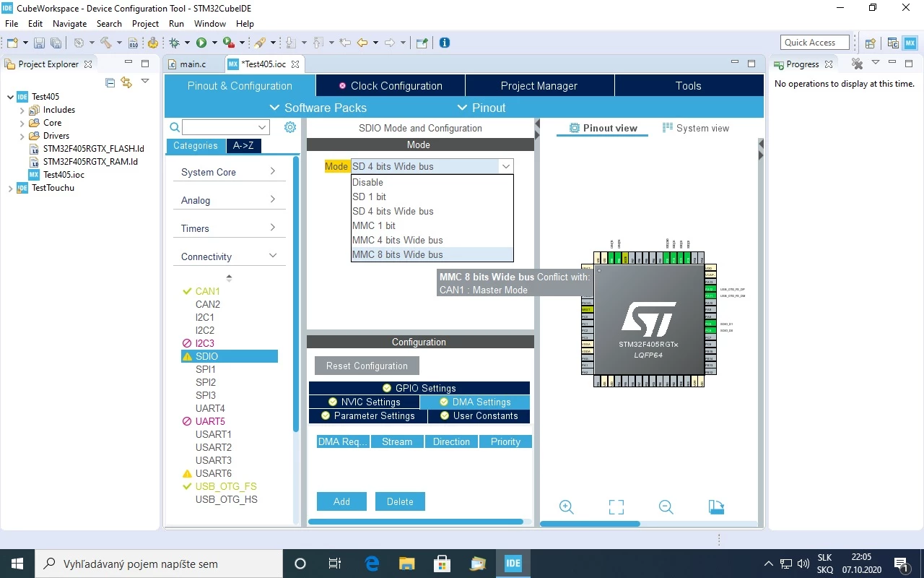Zoom out on the pinout view

pyautogui.click(x=666, y=507)
